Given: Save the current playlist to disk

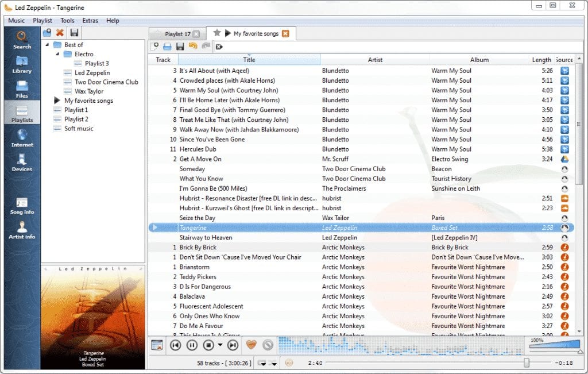Looking at the screenshot, I should [180, 47].
